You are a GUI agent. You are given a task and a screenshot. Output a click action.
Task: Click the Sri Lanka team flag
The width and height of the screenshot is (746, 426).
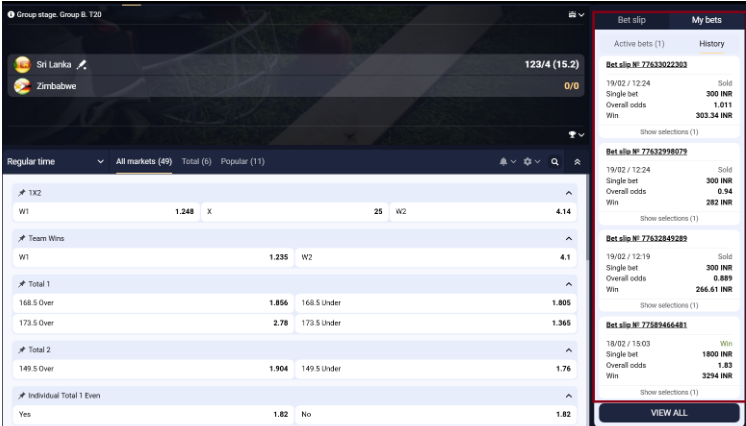coord(22,65)
